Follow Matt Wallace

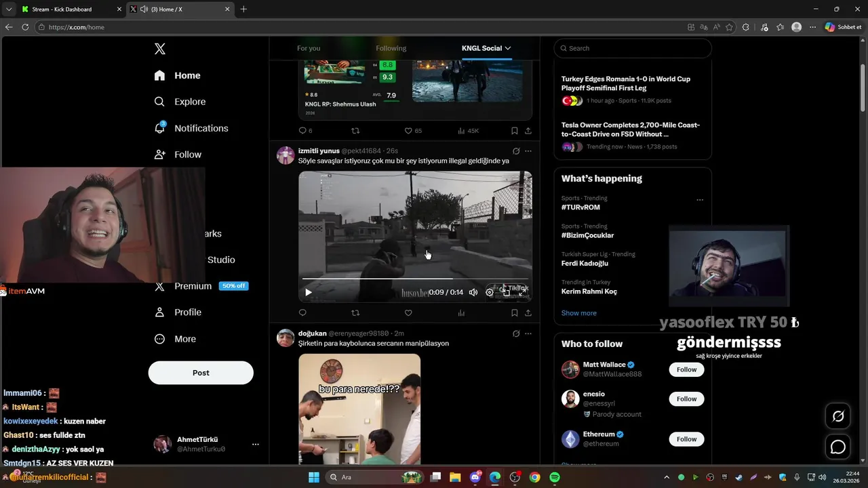coord(686,369)
